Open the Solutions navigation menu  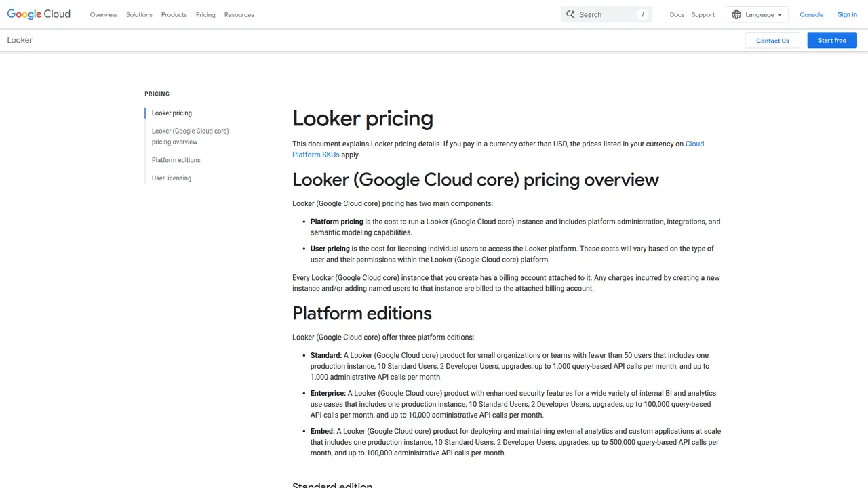(139, 14)
